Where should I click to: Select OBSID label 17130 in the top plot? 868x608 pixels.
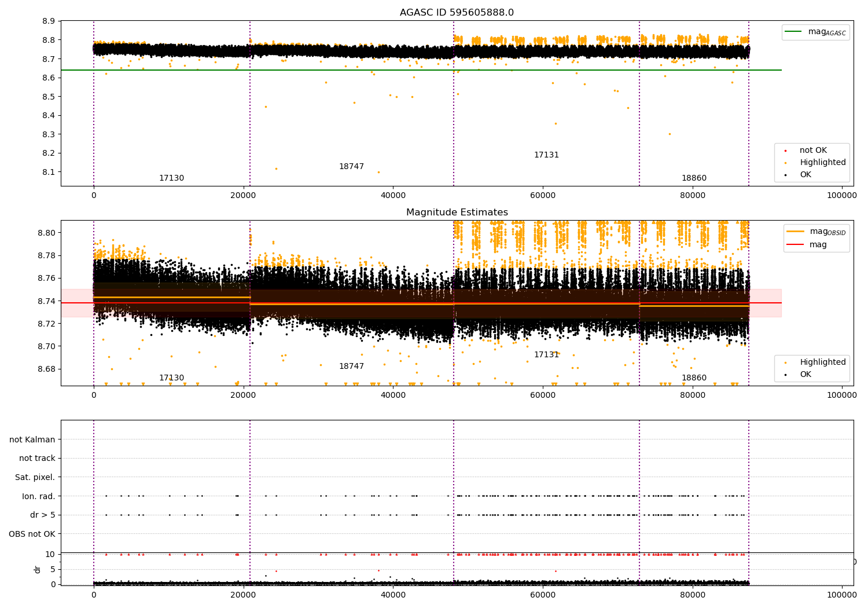[171, 178]
